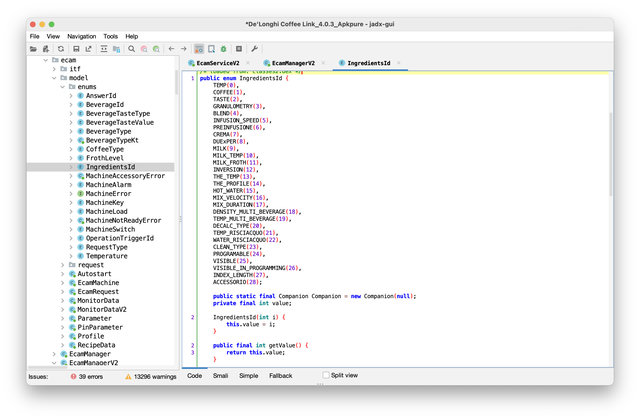Collapse the enums package node

coord(62,87)
